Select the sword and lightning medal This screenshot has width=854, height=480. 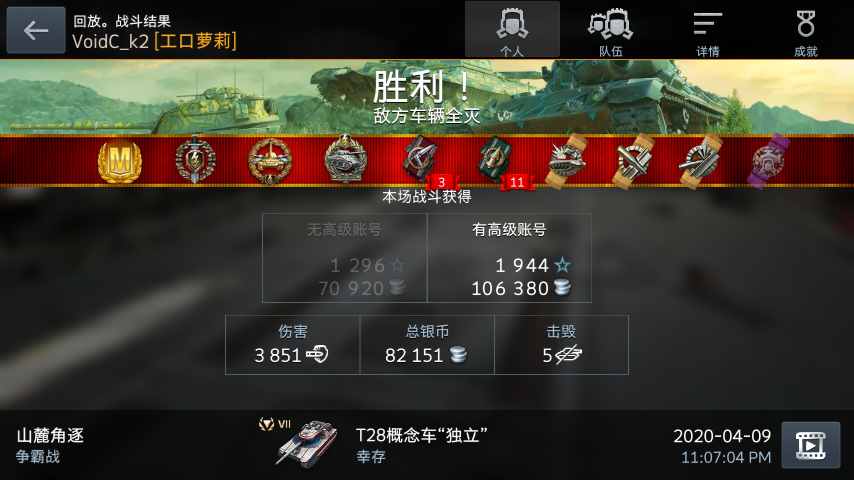pyautogui.click(x=195, y=160)
